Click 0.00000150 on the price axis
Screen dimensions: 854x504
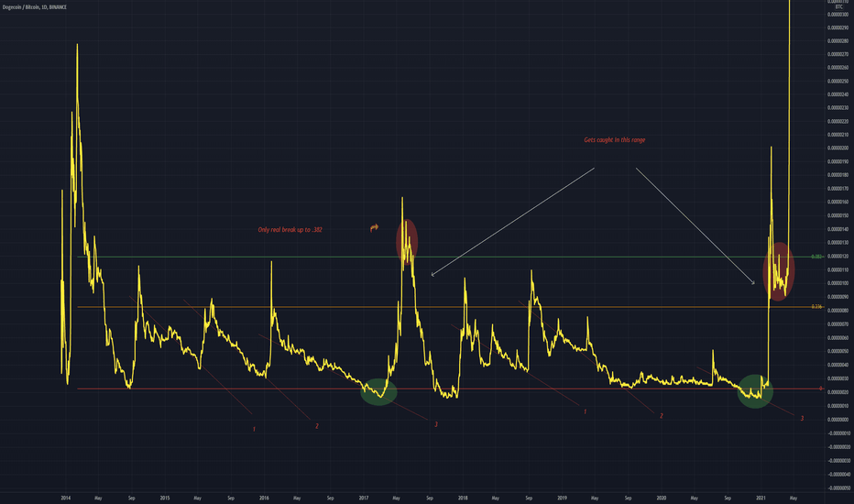coord(838,215)
